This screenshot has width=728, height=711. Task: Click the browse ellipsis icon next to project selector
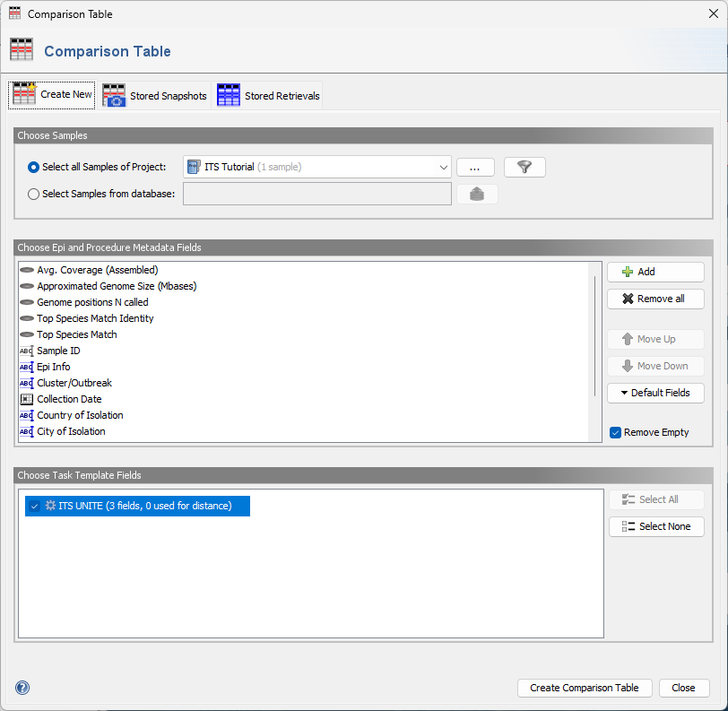point(475,167)
